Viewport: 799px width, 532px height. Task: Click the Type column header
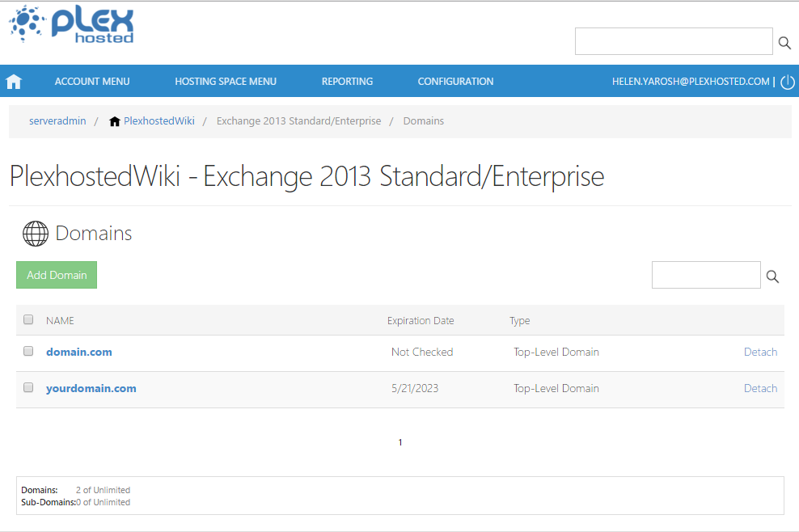(520, 320)
